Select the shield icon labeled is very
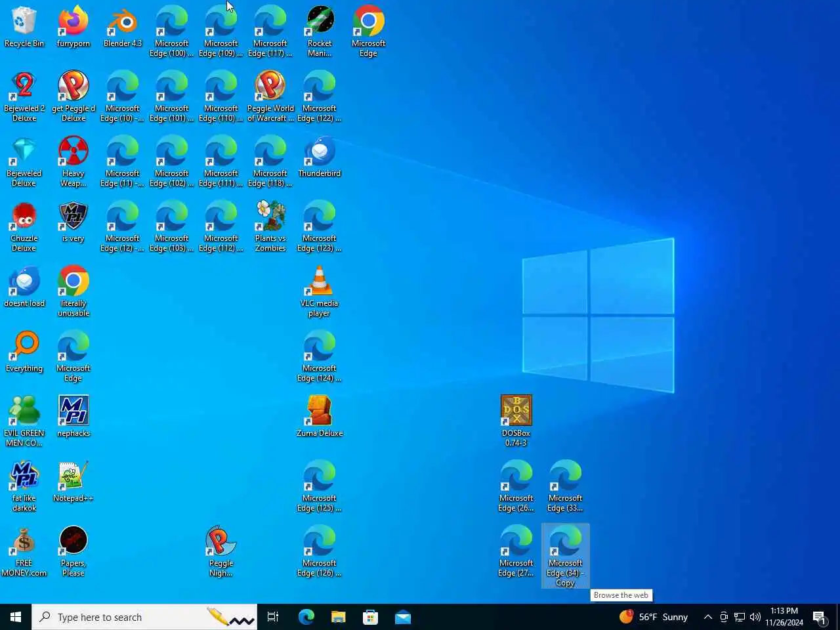Viewport: 840px width, 630px height. [73, 222]
